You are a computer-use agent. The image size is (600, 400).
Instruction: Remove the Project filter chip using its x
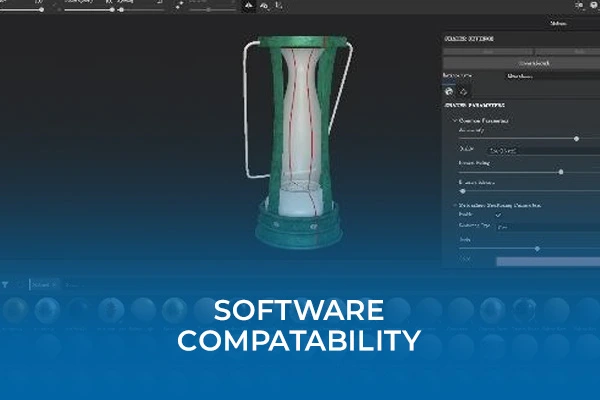54,285
